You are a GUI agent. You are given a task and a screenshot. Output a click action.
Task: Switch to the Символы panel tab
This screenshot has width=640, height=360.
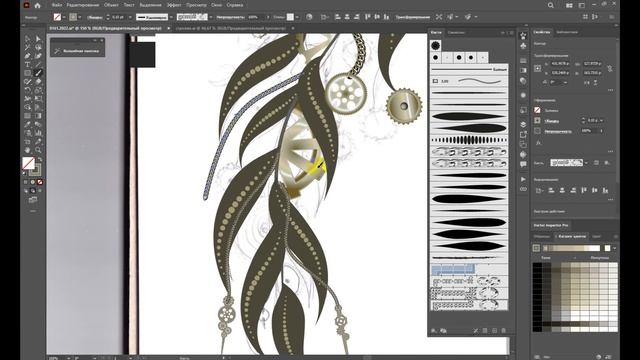[456, 32]
